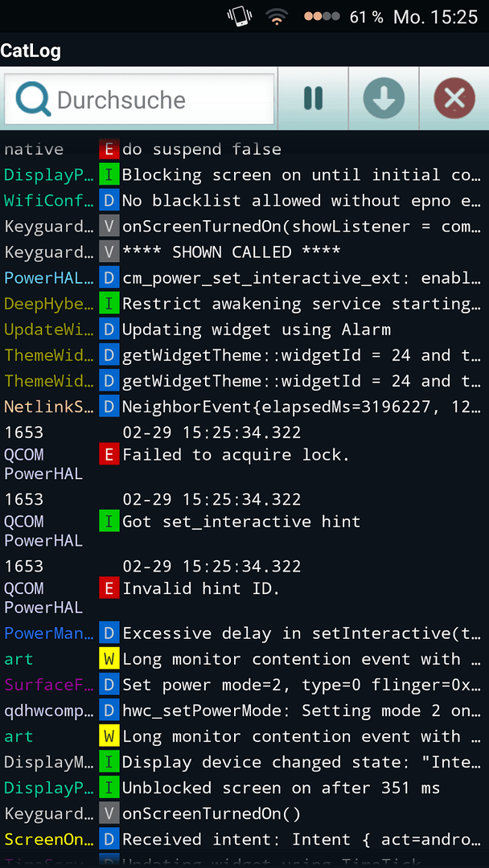Screen dimensions: 489x868
Task: Collapse the expanded 'Invalid hint ID.' entry
Action: click(244, 586)
